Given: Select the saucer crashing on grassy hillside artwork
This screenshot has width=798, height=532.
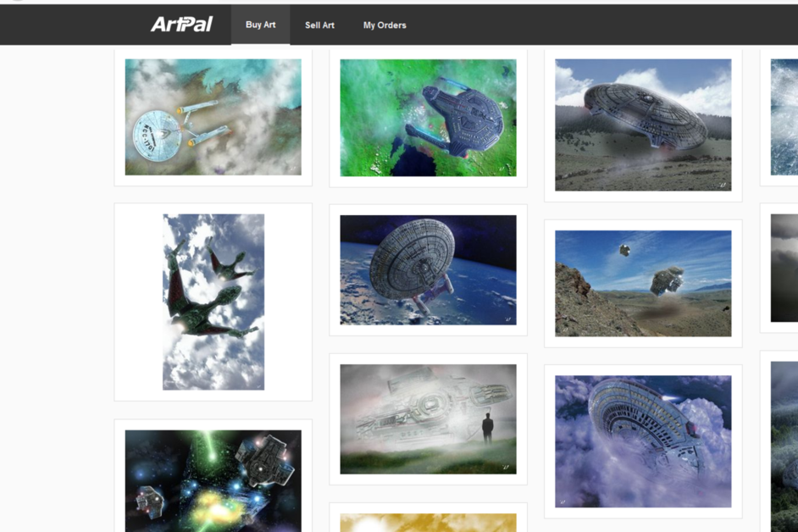Looking at the screenshot, I should tap(643, 125).
